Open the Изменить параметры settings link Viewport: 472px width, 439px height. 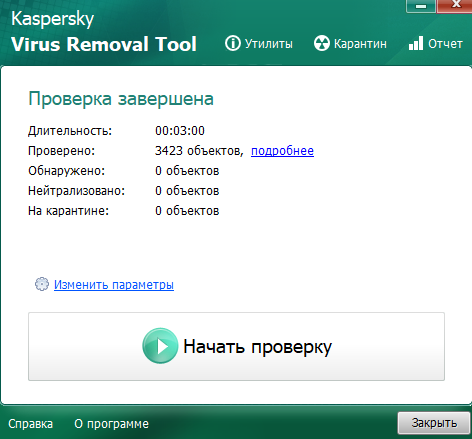point(114,284)
